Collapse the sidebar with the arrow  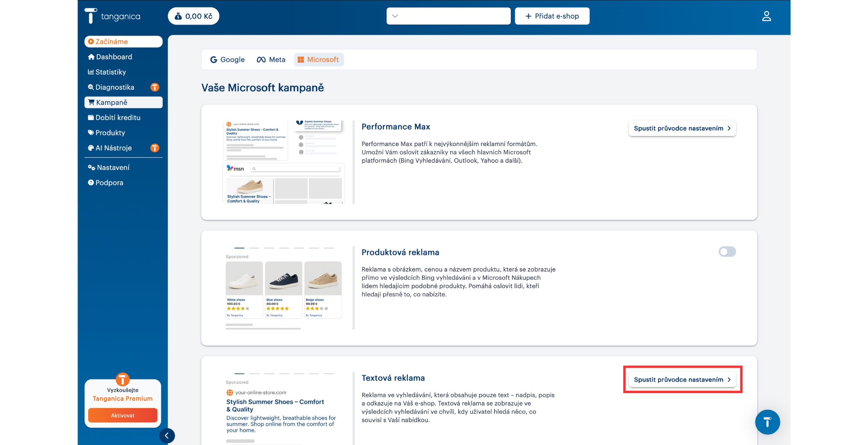167,436
